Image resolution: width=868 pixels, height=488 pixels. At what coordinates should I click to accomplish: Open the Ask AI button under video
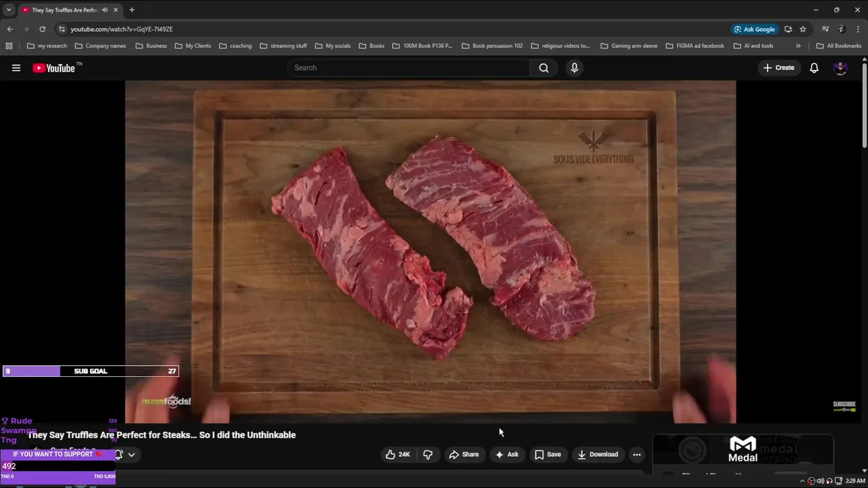[507, 455]
